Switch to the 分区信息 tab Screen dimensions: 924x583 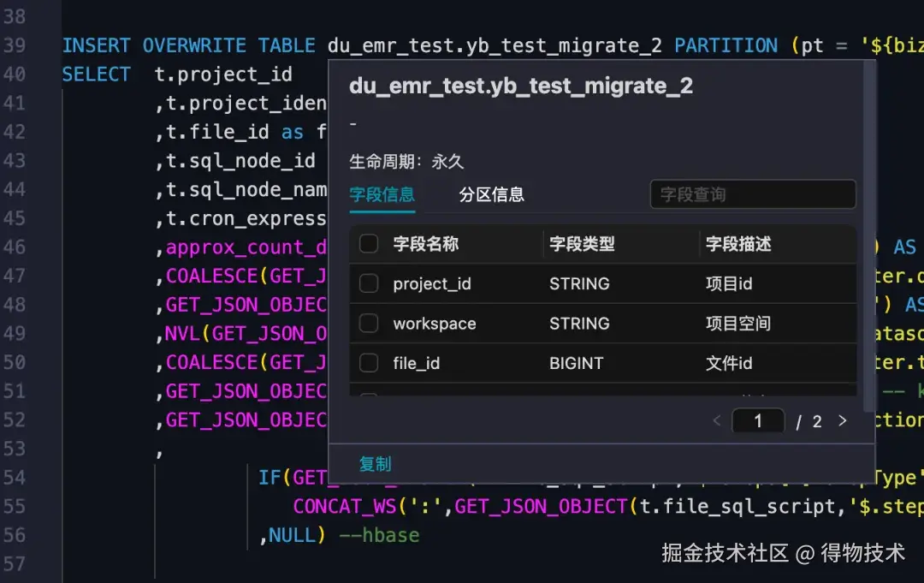point(493,194)
